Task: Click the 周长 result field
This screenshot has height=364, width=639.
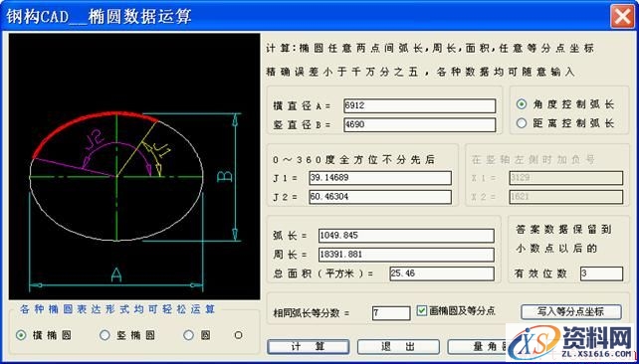Action: pyautogui.click(x=406, y=255)
